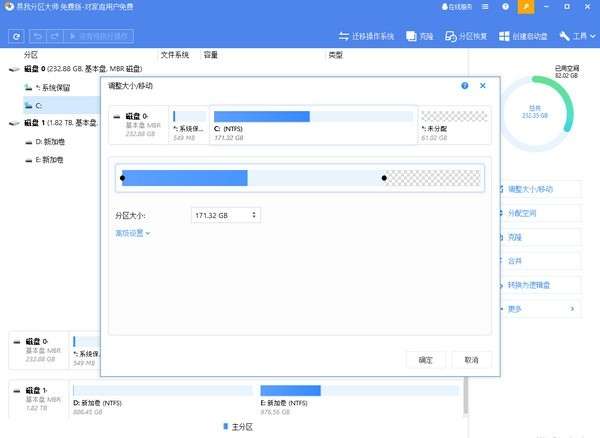Click the 取消 cancel button
600x438 pixels.
(x=471, y=360)
